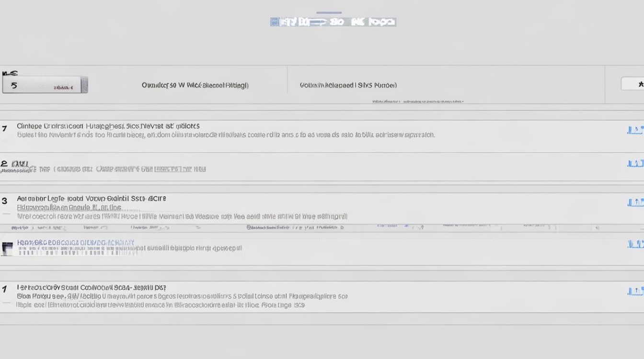Select the second column header text left of star

[348, 85]
